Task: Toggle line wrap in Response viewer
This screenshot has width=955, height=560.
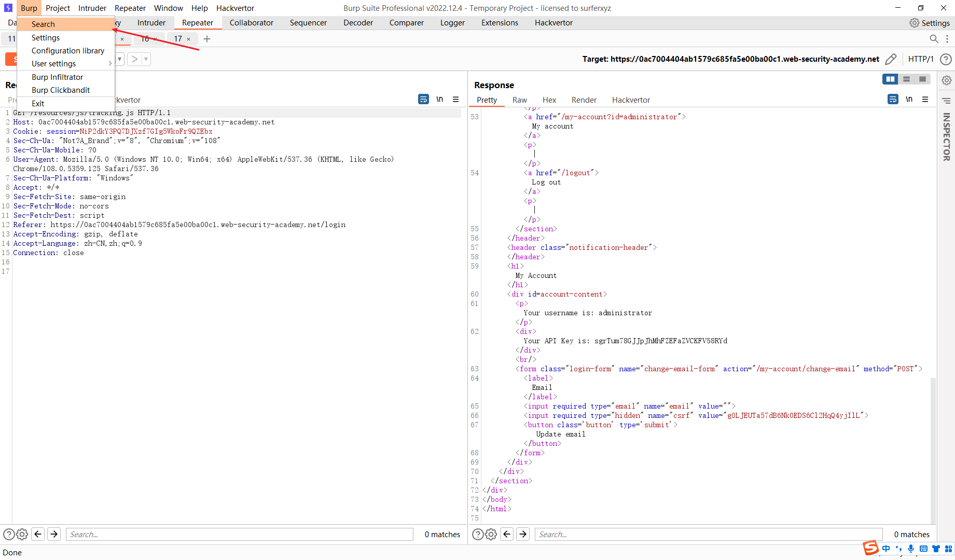Action: click(893, 99)
